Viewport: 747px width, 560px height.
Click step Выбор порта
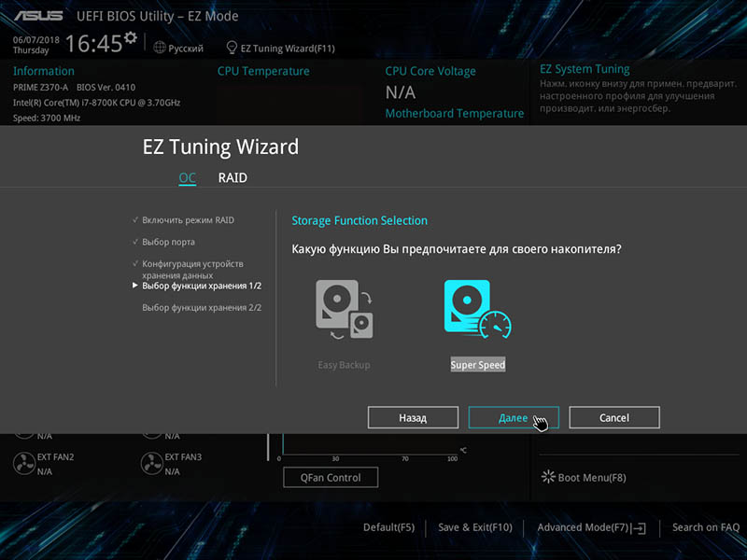pyautogui.click(x=168, y=242)
